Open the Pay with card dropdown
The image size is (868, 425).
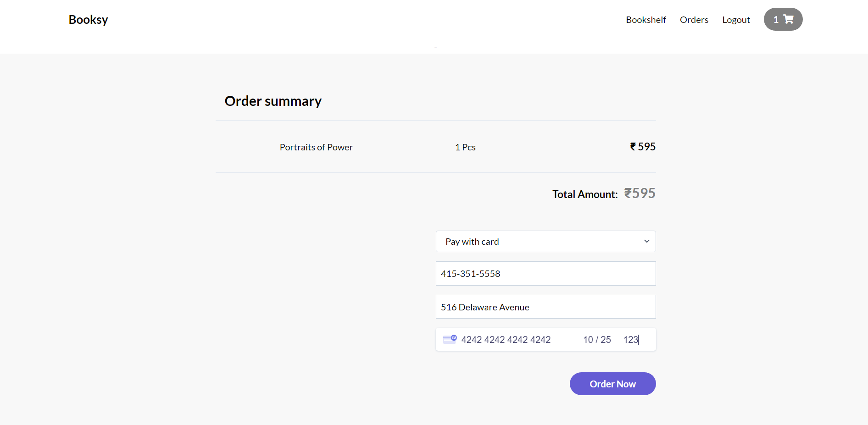click(x=545, y=242)
